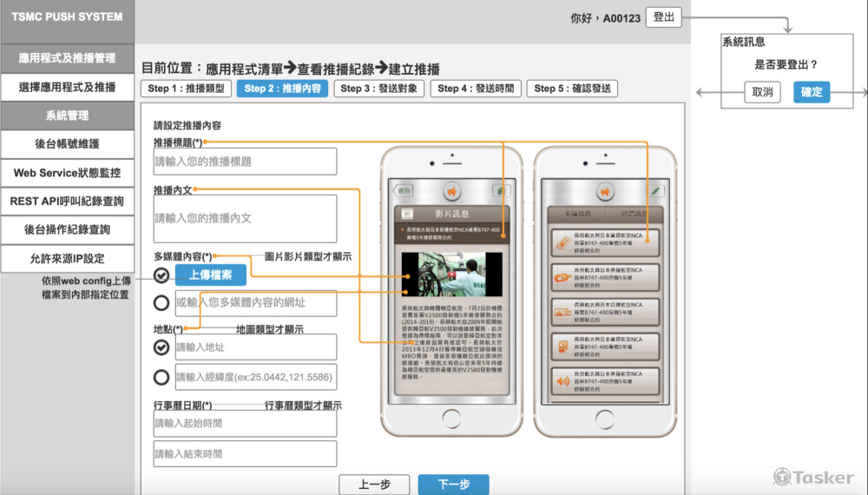Click the 登出 logout button
Image resolution: width=868 pixels, height=495 pixels.
coord(663,17)
